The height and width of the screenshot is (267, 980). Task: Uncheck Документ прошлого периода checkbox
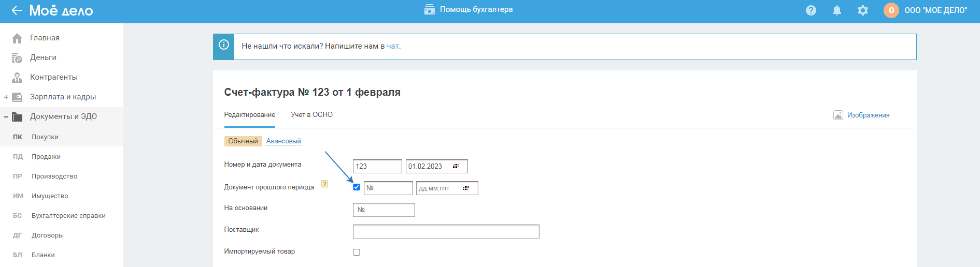(357, 187)
